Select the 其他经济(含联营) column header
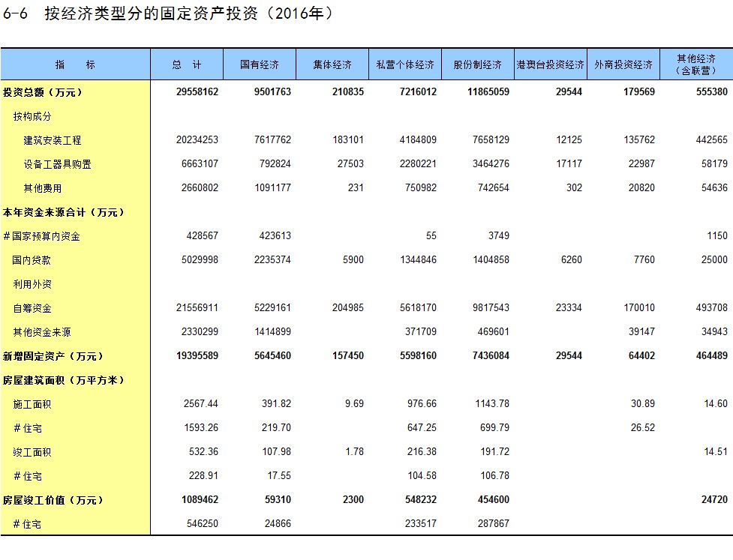 pyautogui.click(x=696, y=64)
